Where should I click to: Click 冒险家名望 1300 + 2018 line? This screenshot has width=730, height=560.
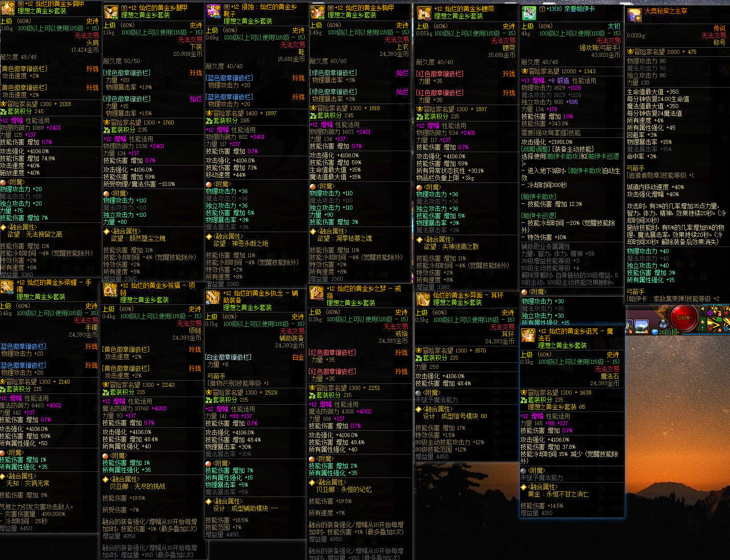pyautogui.click(x=36, y=104)
